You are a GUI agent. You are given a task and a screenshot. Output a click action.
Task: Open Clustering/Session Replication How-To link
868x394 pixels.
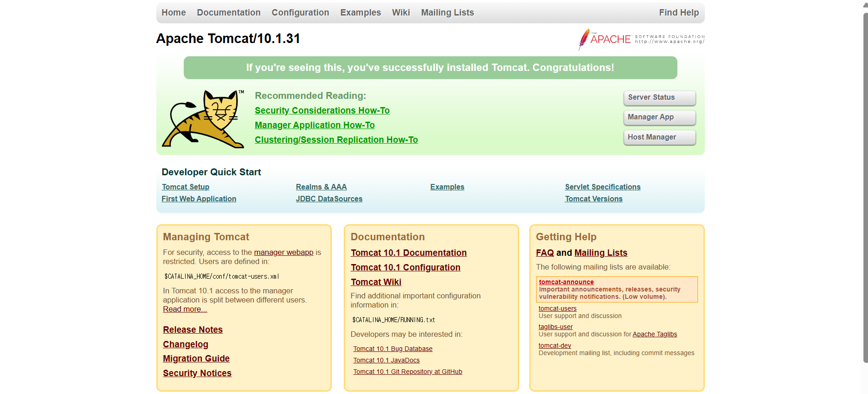click(x=336, y=140)
